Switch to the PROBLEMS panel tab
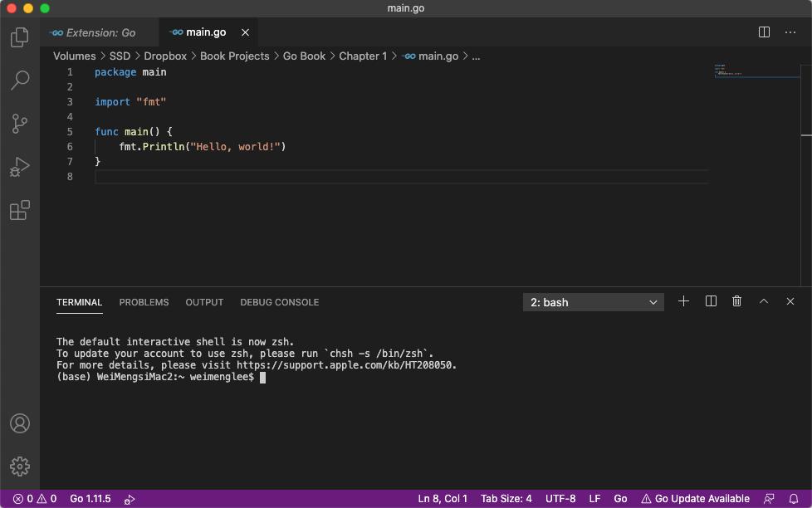This screenshot has height=508, width=812. tap(144, 302)
